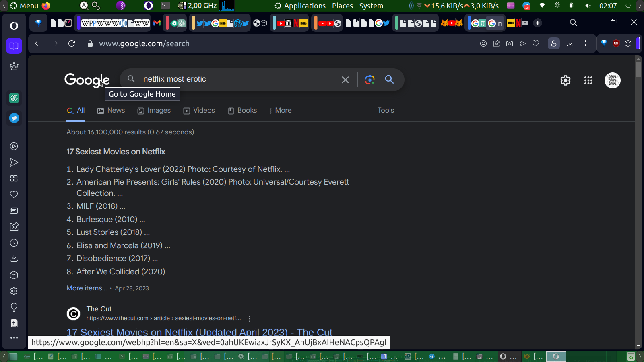Open the clock showing 02:07

pyautogui.click(x=608, y=6)
